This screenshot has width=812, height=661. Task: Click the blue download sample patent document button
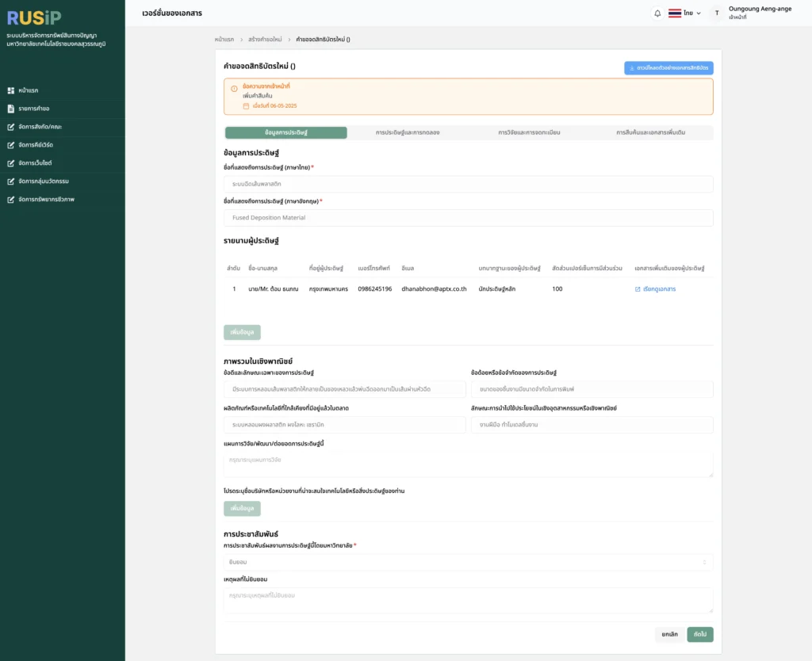click(x=668, y=68)
